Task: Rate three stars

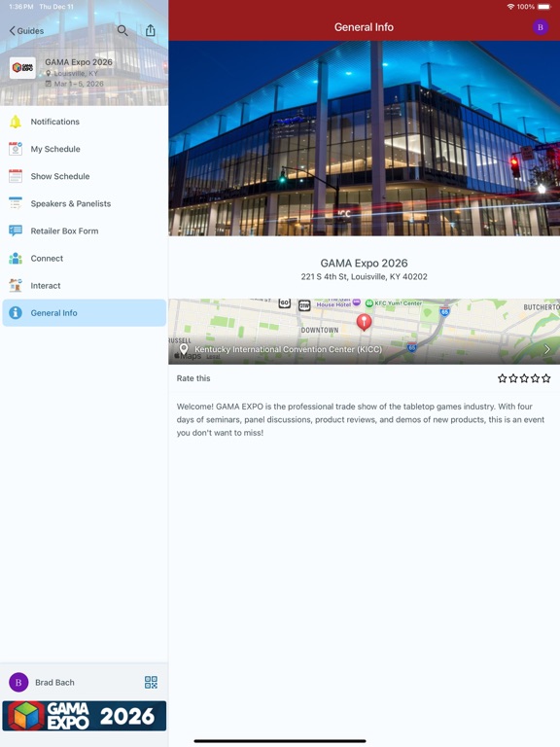Action: [x=524, y=378]
